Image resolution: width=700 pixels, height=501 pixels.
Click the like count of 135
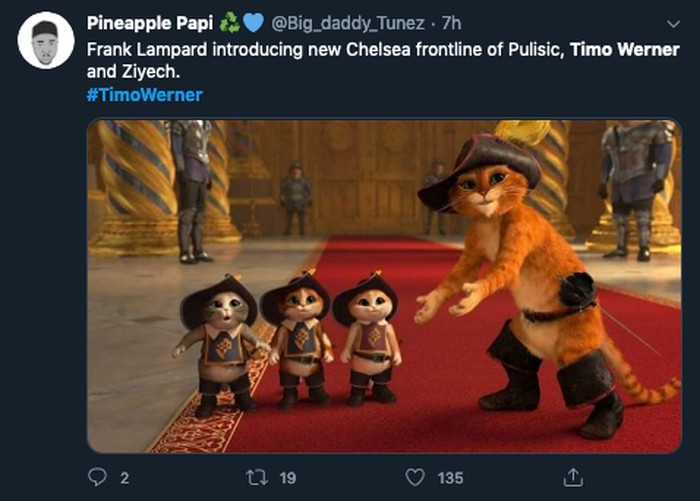click(x=449, y=478)
